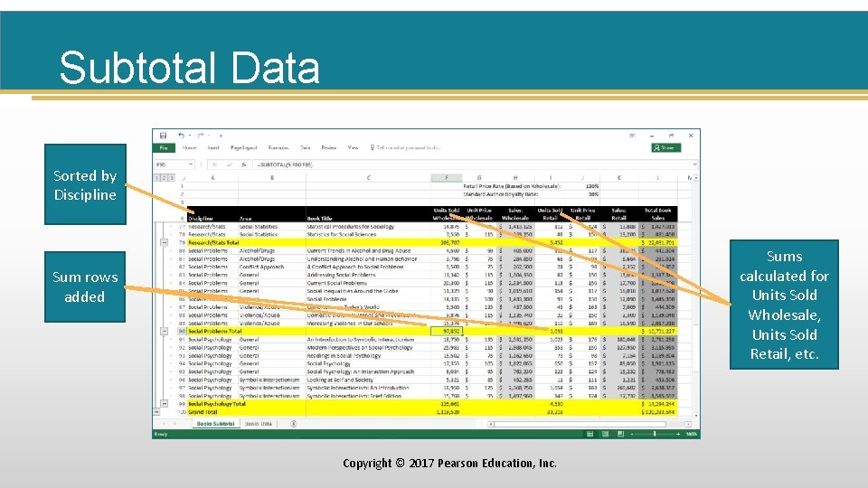Screen dimensions: 868x488
Task: Open Ribbon Display Options icon
Action: pos(632,136)
